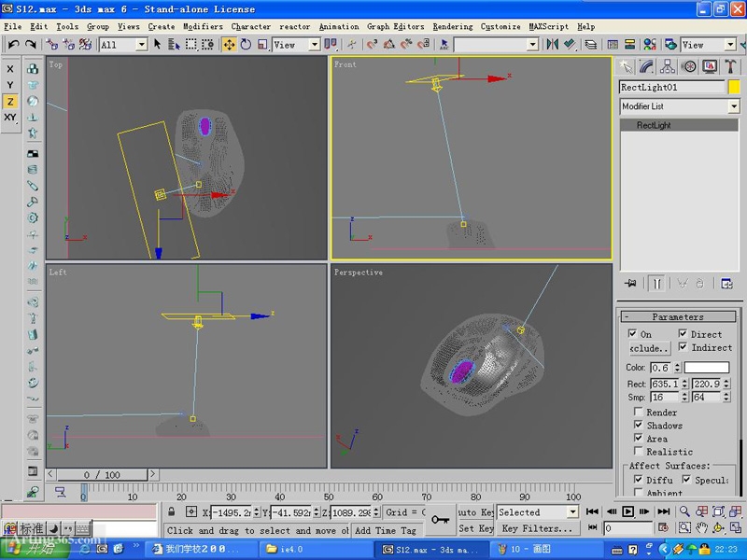The width and height of the screenshot is (747, 560).
Task: Restrict movement to Z axis
Action: 10,102
